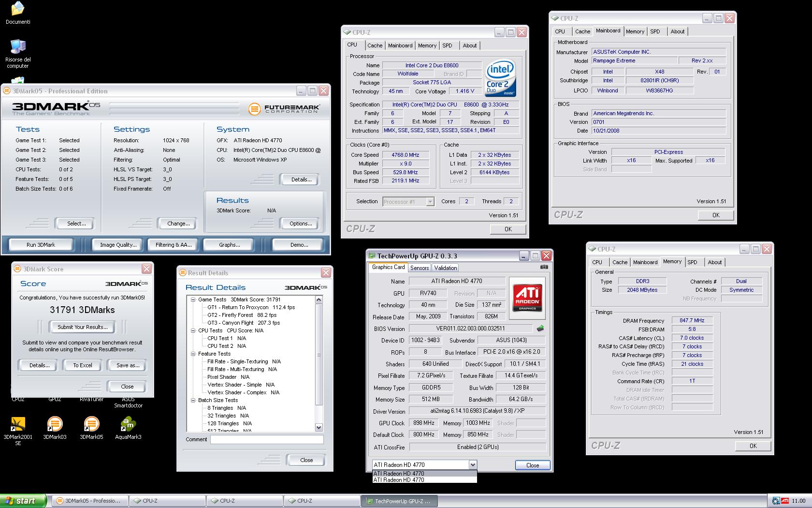Click the DRAM Frequency 847.7 MHz value

point(692,320)
